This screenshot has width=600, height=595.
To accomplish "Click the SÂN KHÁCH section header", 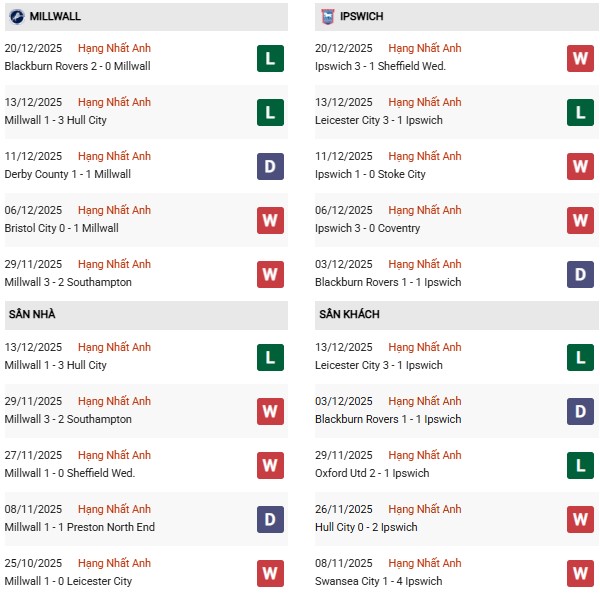I will [349, 314].
